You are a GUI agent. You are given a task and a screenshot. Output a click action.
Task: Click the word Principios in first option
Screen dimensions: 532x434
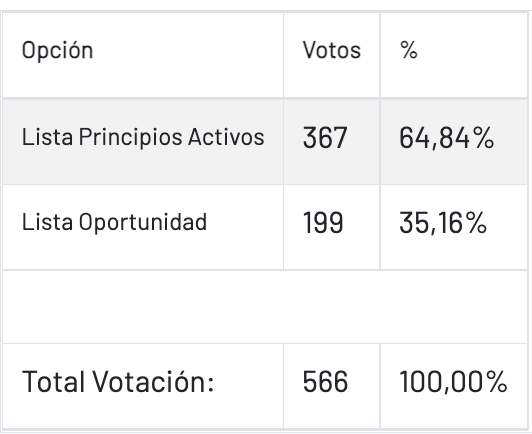131,137
